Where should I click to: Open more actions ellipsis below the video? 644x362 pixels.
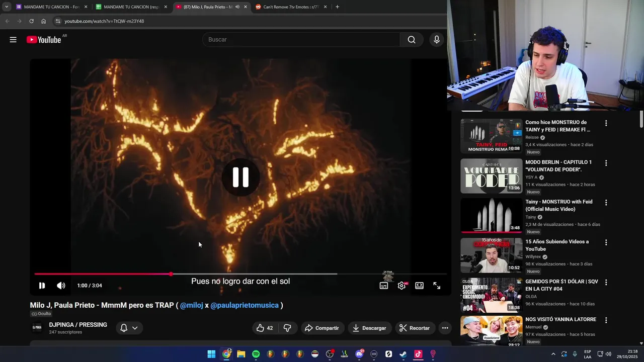click(x=445, y=328)
